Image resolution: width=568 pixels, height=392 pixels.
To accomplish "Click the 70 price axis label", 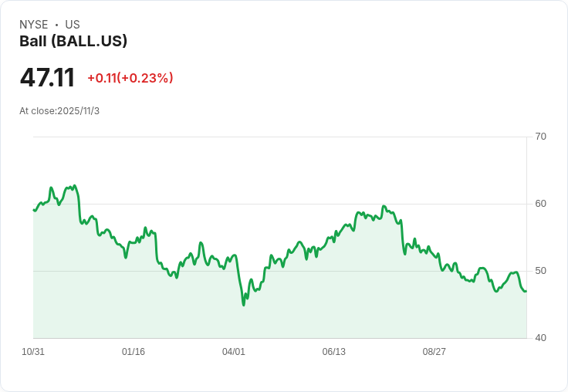I will pos(541,137).
